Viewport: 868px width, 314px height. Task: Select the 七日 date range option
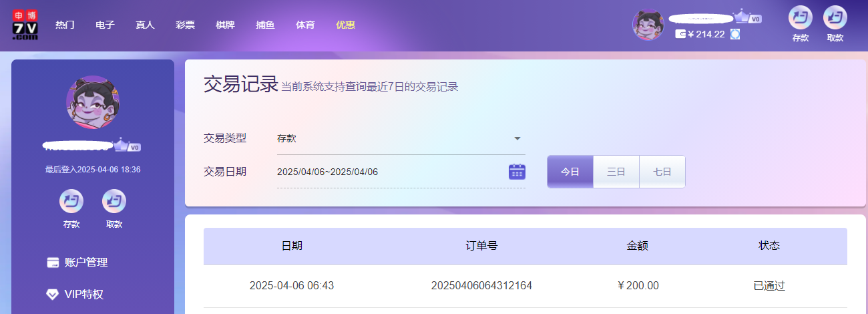(662, 172)
